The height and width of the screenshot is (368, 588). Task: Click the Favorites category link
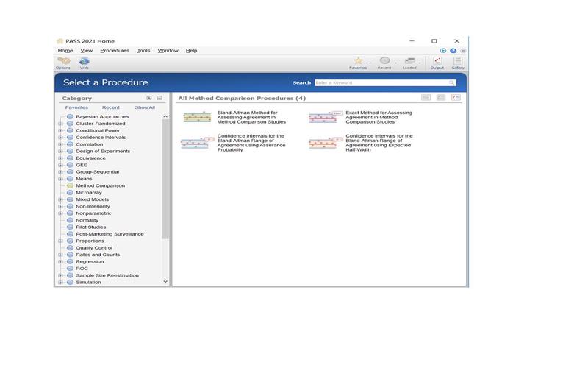76,107
